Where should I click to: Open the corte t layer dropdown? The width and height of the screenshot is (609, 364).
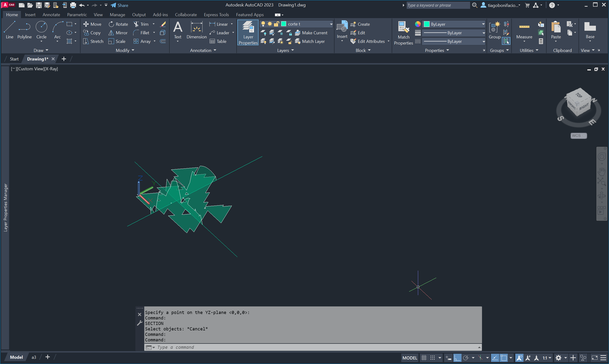tap(331, 24)
